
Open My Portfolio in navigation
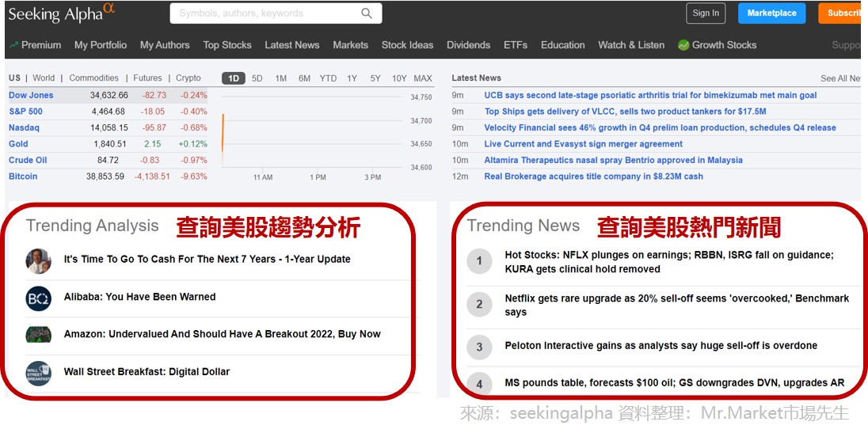click(101, 45)
